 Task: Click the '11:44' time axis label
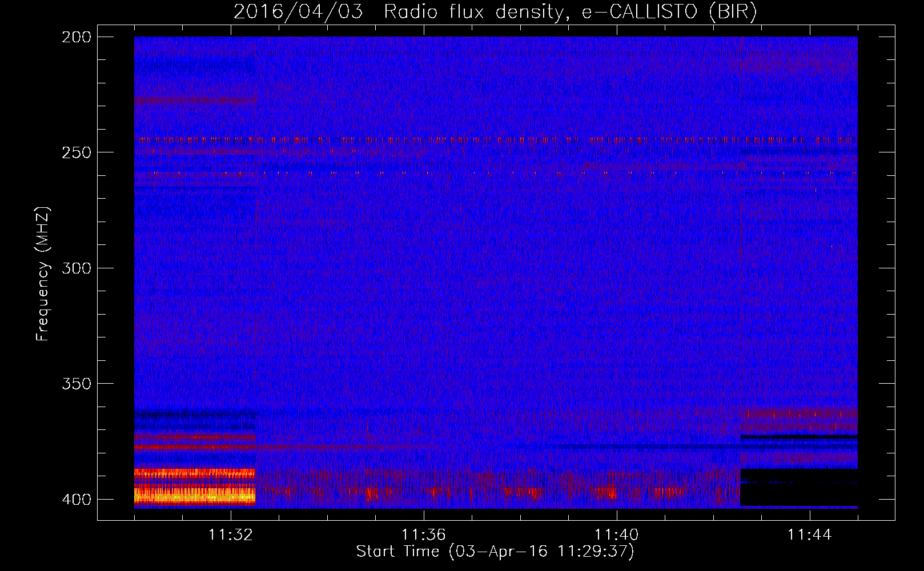point(810,534)
